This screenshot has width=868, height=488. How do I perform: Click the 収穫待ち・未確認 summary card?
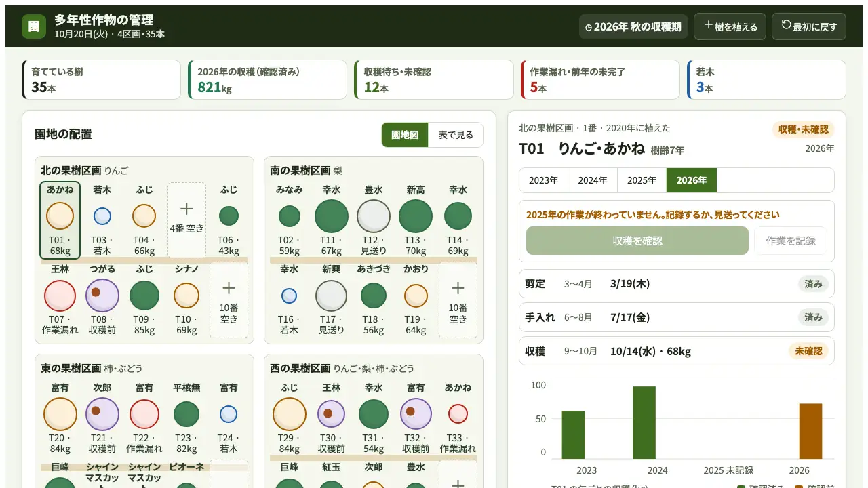coord(434,80)
